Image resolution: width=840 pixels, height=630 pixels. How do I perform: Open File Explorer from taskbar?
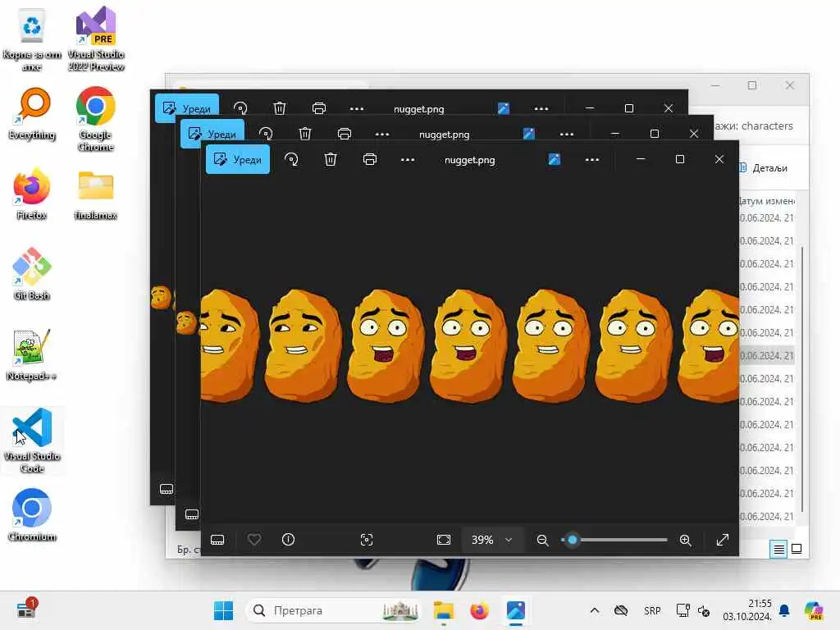pos(444,610)
